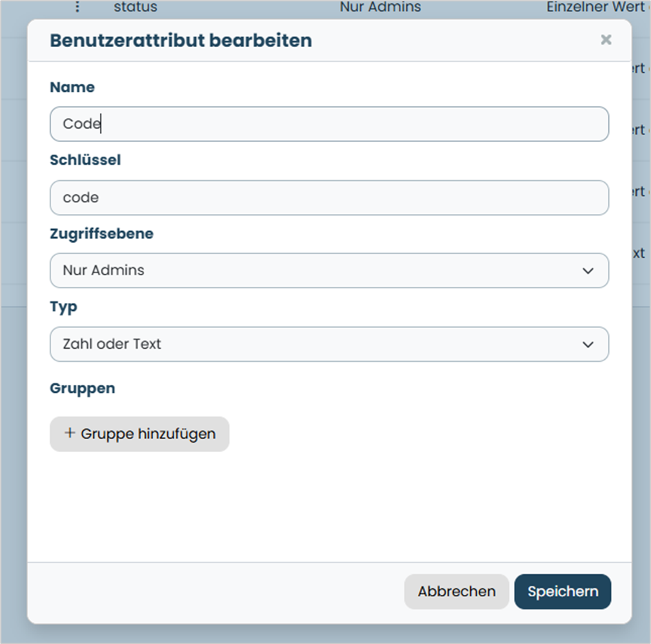The image size is (651, 644).
Task: Click the chevron arrow in Zugriffsebene field
Action: [588, 271]
